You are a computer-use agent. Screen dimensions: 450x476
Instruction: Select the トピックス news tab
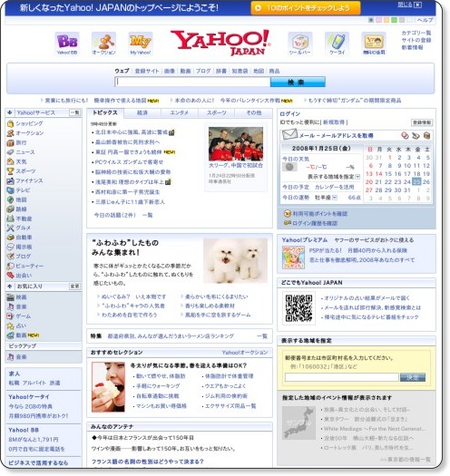tap(105, 112)
